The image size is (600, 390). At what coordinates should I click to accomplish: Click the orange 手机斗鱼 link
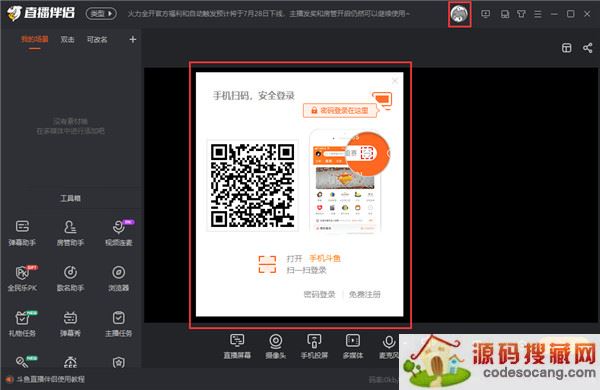[x=325, y=258]
